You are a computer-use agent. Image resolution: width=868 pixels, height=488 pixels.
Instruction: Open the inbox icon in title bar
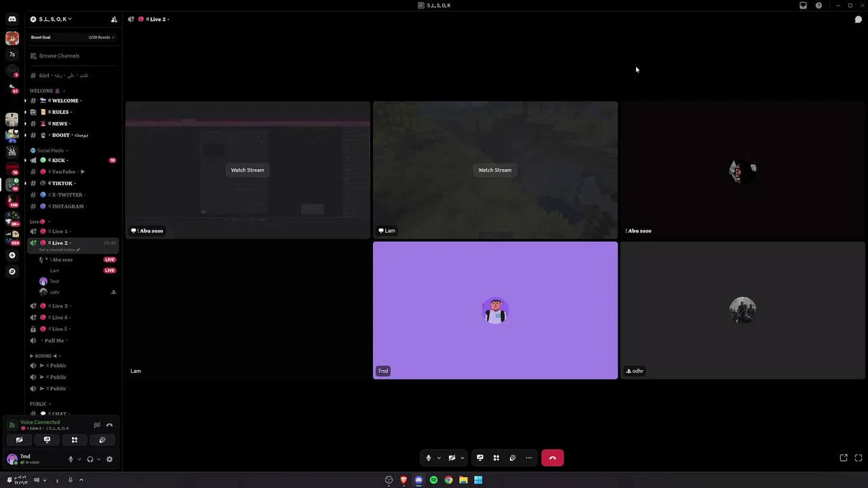click(x=803, y=5)
